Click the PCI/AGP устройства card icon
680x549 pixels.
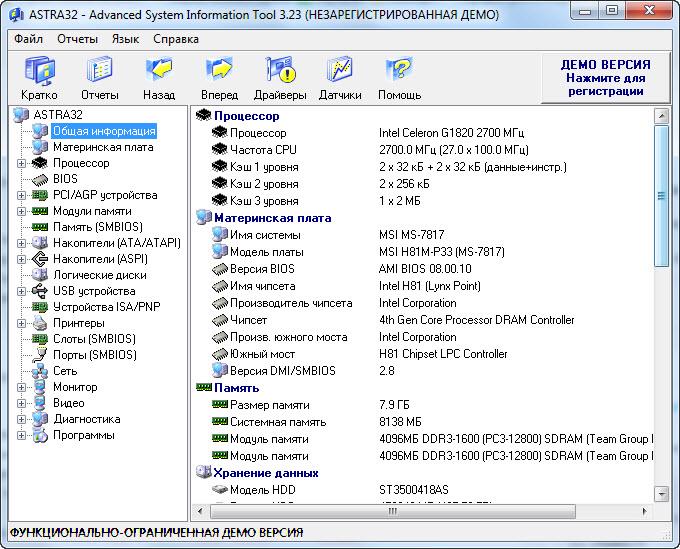(x=39, y=195)
